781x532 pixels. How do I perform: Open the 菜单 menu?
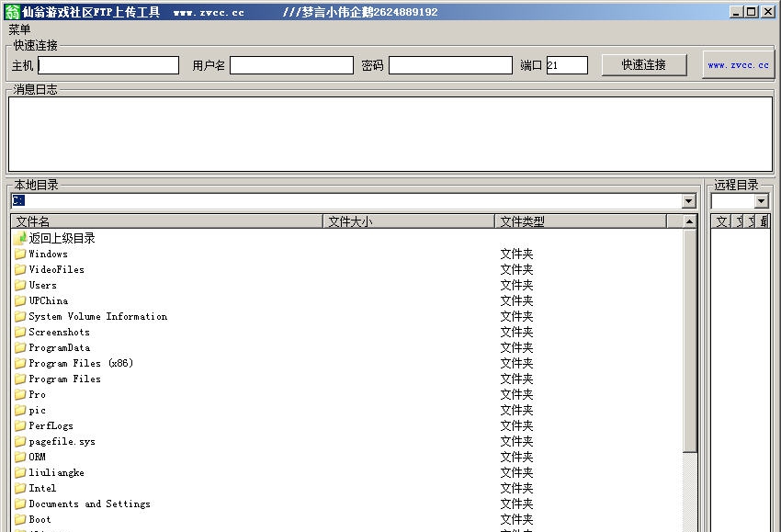pos(19,29)
